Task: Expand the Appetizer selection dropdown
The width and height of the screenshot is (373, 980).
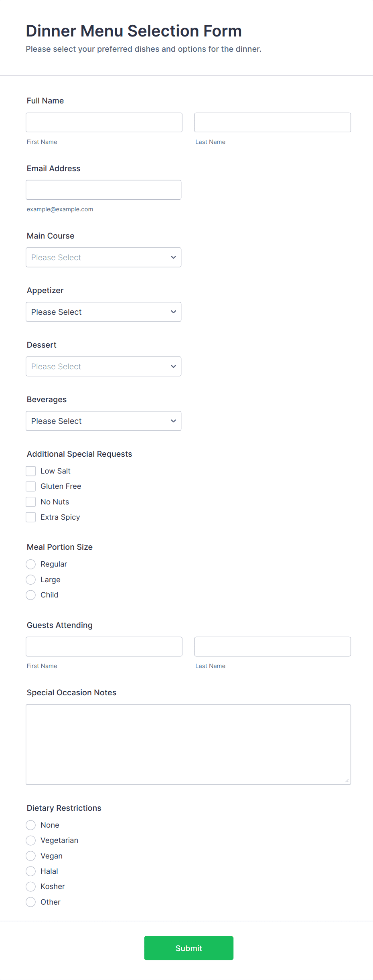Action: tap(103, 312)
